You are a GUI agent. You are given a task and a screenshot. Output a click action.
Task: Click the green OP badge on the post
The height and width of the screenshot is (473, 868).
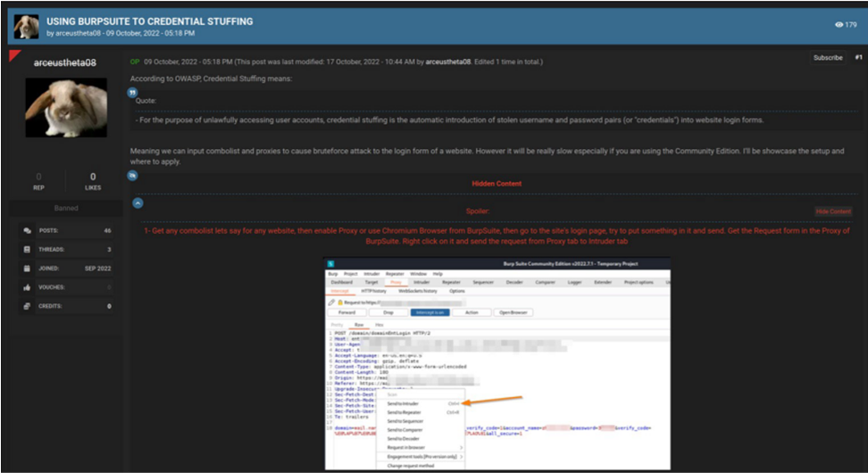tap(135, 62)
